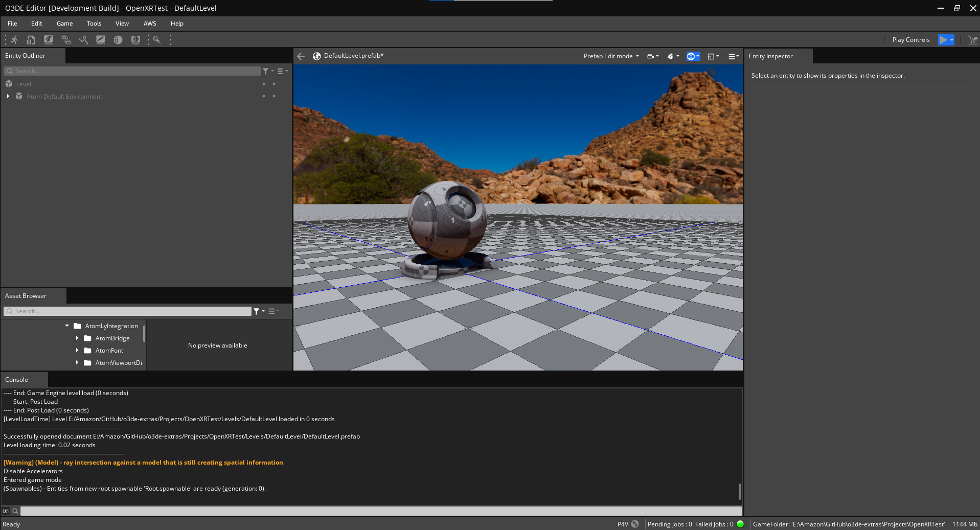Viewport: 980px width, 530px height.
Task: Click the filter icon in the Asset Browser
Action: point(257,311)
